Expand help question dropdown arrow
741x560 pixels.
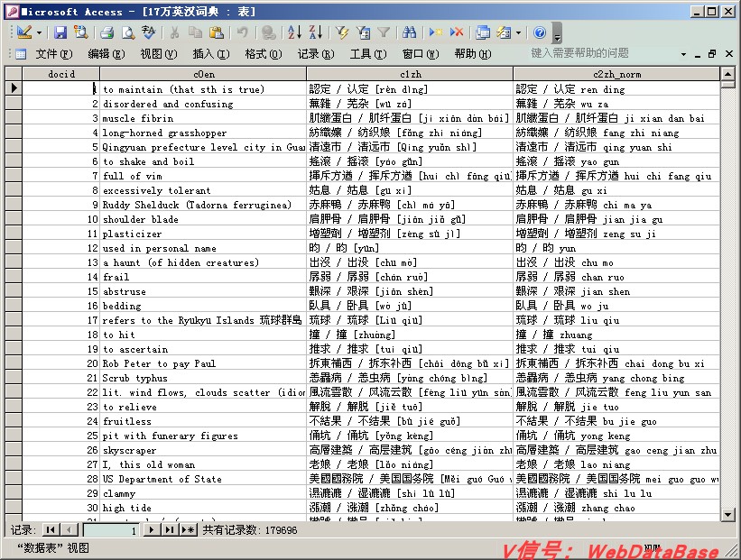pyautogui.click(x=683, y=54)
